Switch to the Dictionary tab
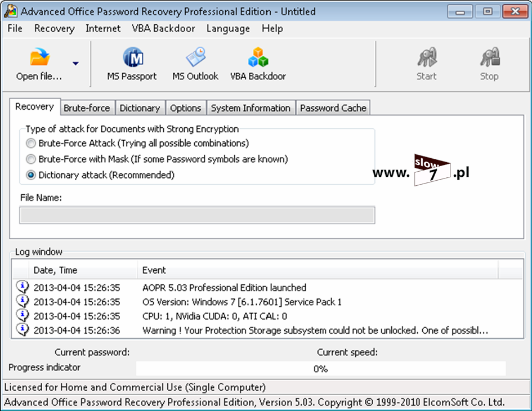This screenshot has height=411, width=532. click(x=140, y=108)
